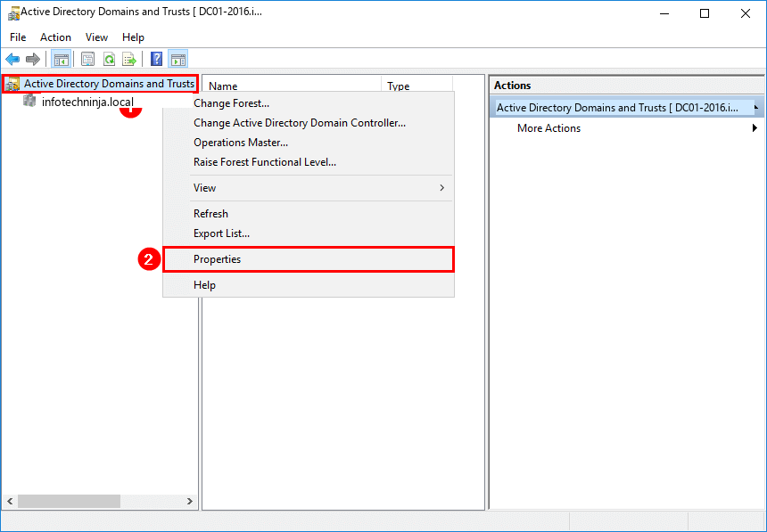Click the infotechninja.local server icon
This screenshot has width=767, height=532.
coord(29,102)
